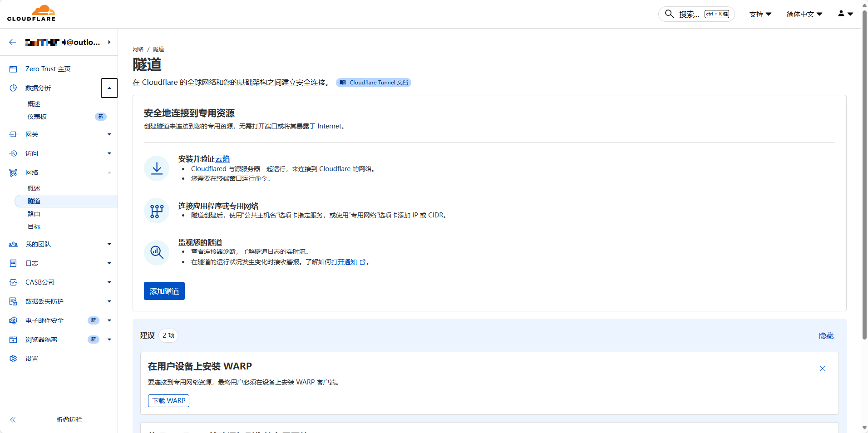Expand the 网关 menu

109,134
